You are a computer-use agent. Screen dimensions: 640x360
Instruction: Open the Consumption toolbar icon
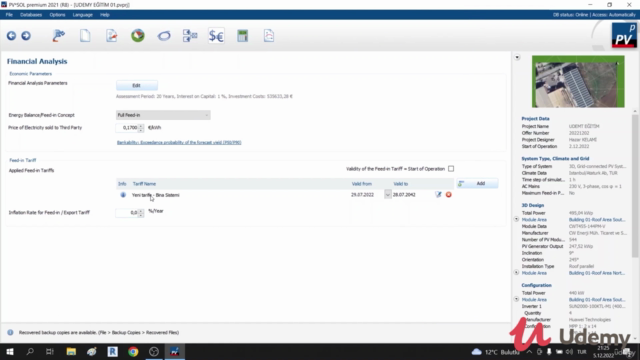111,36
